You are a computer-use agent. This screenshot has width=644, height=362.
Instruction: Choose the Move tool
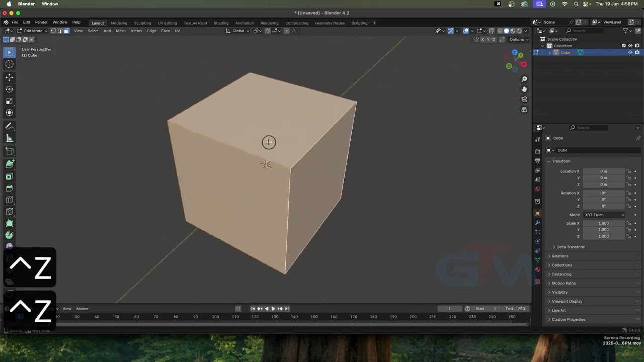(9, 77)
